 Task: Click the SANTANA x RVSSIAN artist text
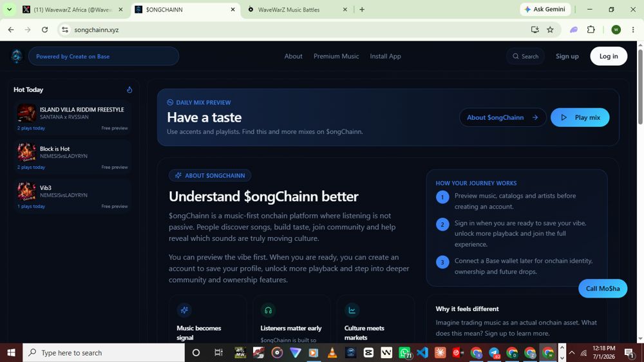click(64, 117)
